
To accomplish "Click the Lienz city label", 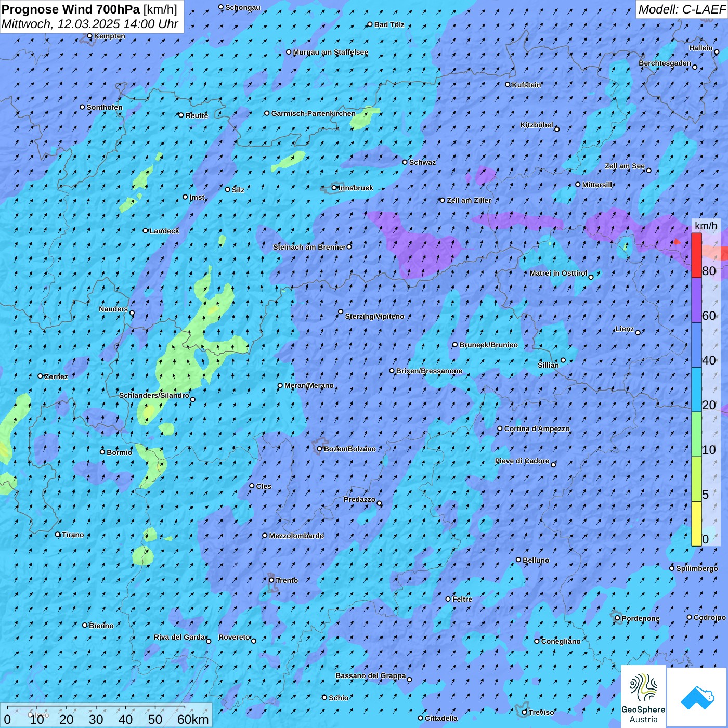I will 625,329.
